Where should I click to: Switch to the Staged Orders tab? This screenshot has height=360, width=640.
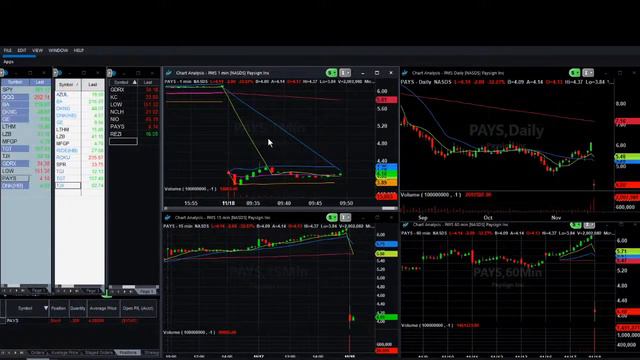pyautogui.click(x=98, y=353)
